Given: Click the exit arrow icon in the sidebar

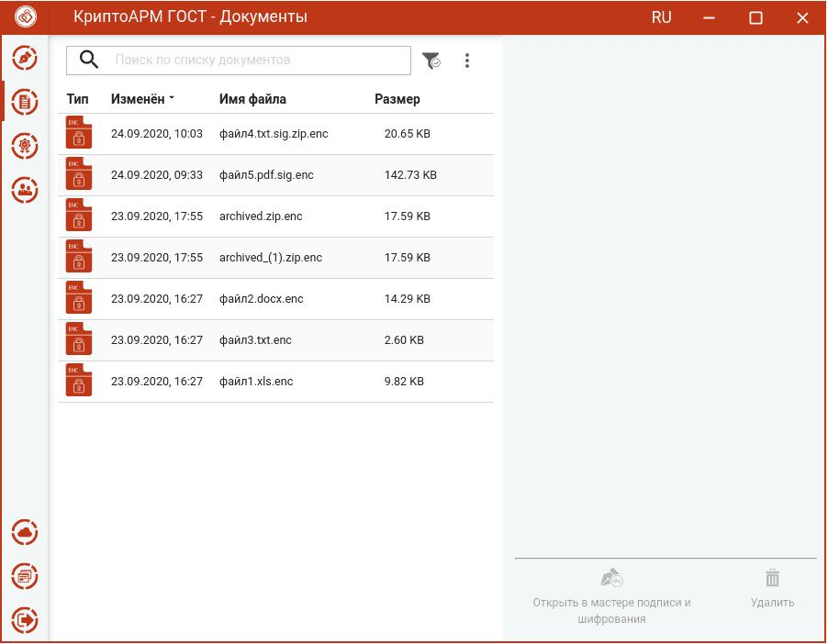Looking at the screenshot, I should coord(25,620).
